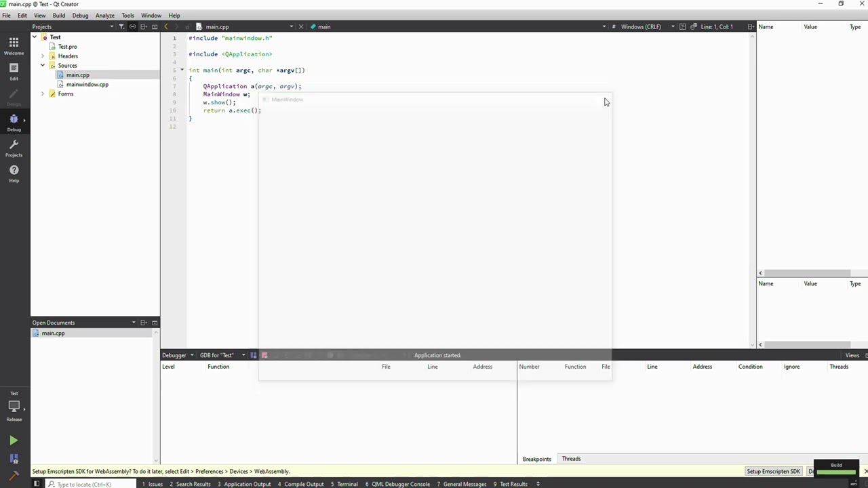This screenshot has width=868, height=488.
Task: Collapse the Test project node
Action: (x=35, y=37)
